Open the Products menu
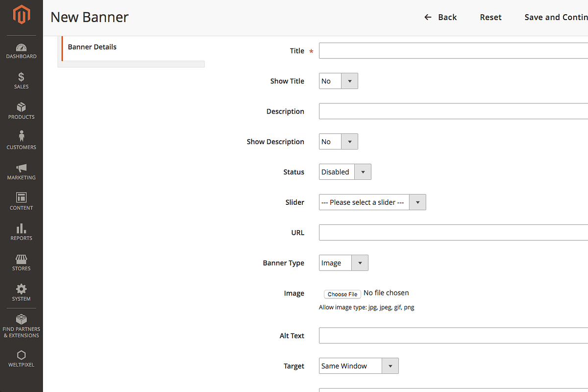The width and height of the screenshot is (588, 392). click(21, 111)
